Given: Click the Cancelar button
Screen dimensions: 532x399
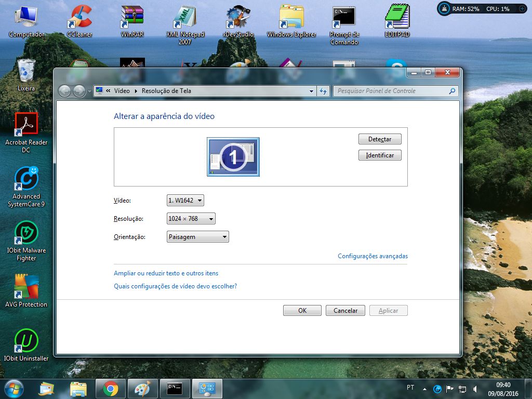Looking at the screenshot, I should pos(345,311).
